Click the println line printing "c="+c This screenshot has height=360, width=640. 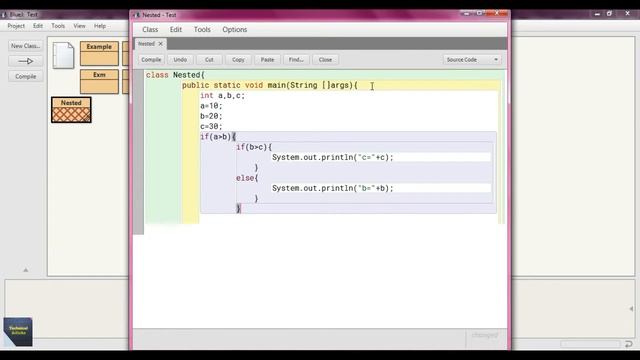333,157
